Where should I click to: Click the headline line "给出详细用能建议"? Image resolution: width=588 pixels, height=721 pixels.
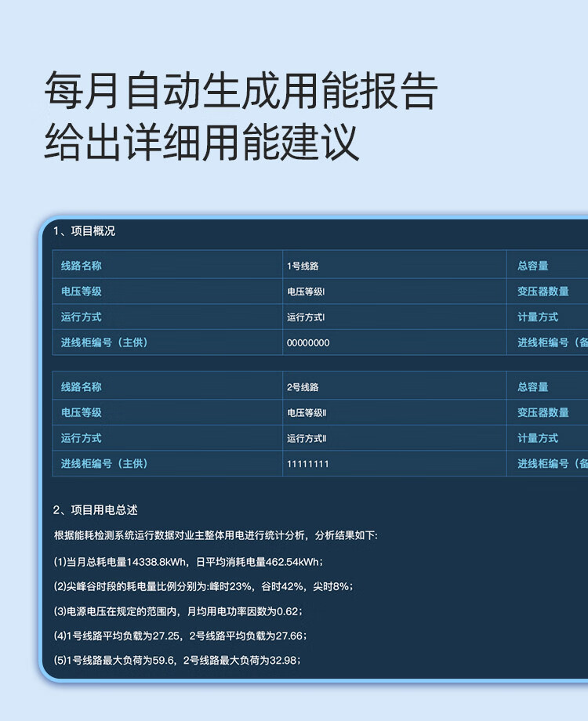[x=201, y=142]
